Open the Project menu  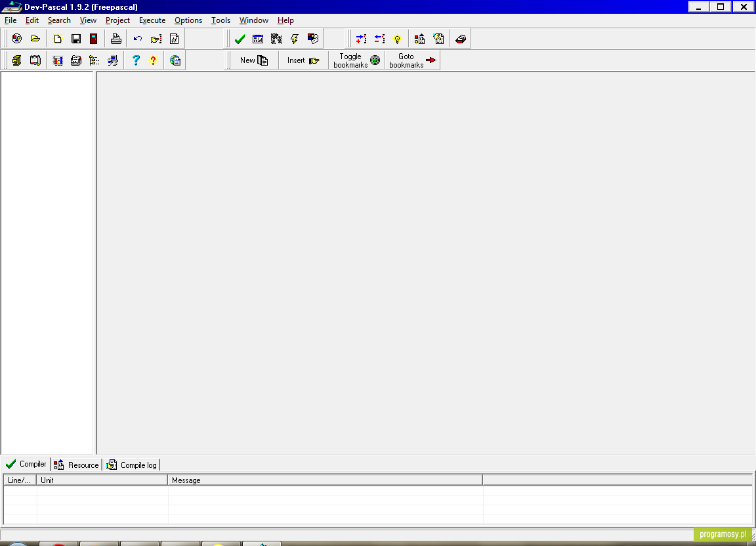[x=117, y=20]
